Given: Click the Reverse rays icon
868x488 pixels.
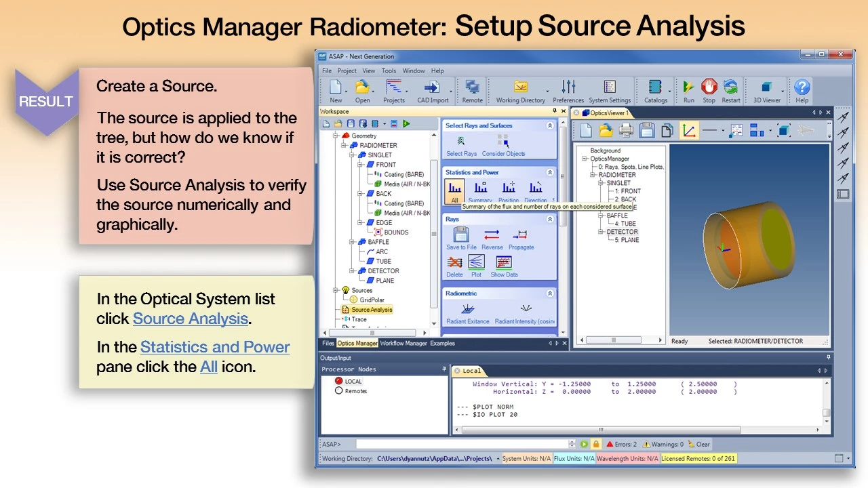Looking at the screenshot, I should coord(492,237).
